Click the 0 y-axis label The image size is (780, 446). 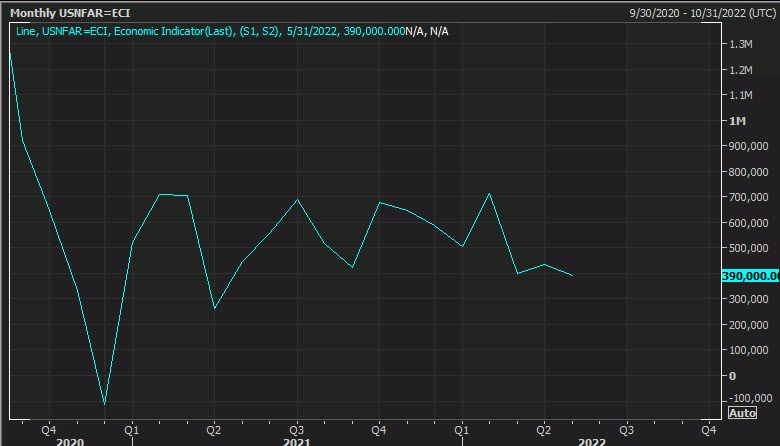pyautogui.click(x=732, y=376)
